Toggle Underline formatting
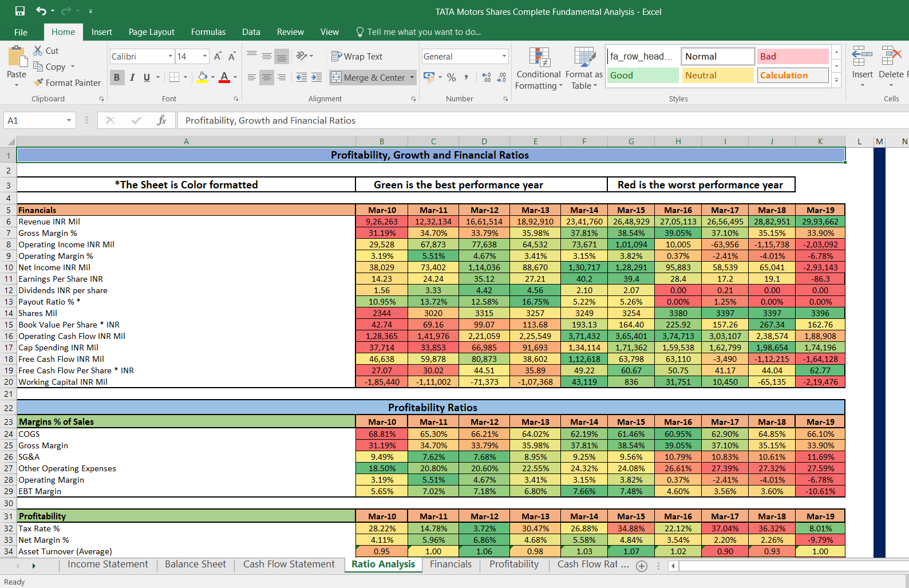 pyautogui.click(x=147, y=77)
